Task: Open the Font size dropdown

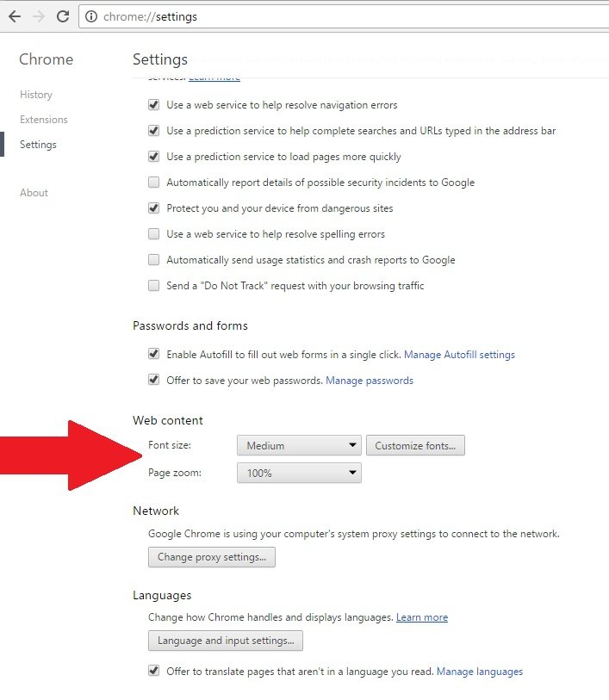Action: [x=299, y=446]
